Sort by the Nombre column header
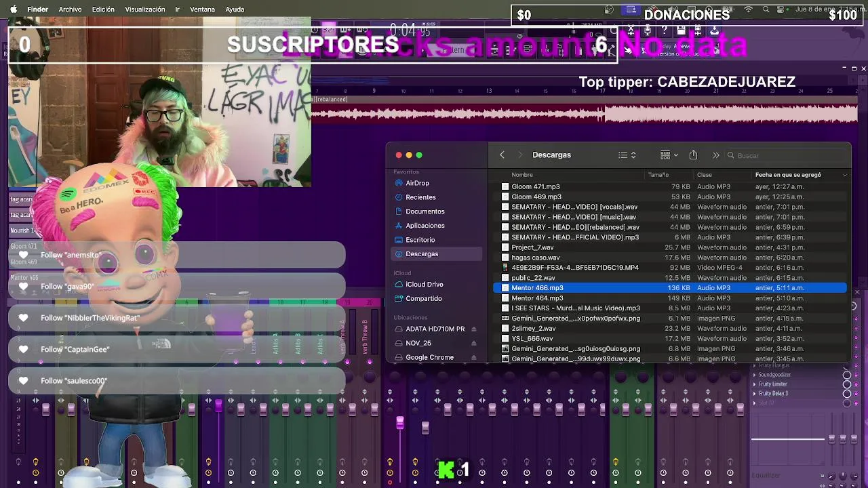This screenshot has height=488, width=868. pos(522,175)
